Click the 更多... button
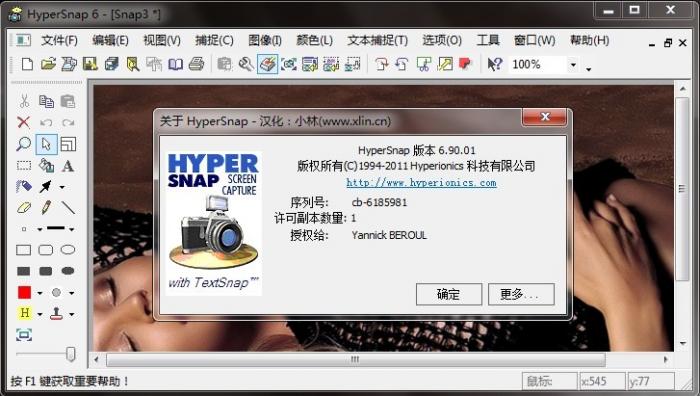This screenshot has height=396, width=700. [521, 294]
